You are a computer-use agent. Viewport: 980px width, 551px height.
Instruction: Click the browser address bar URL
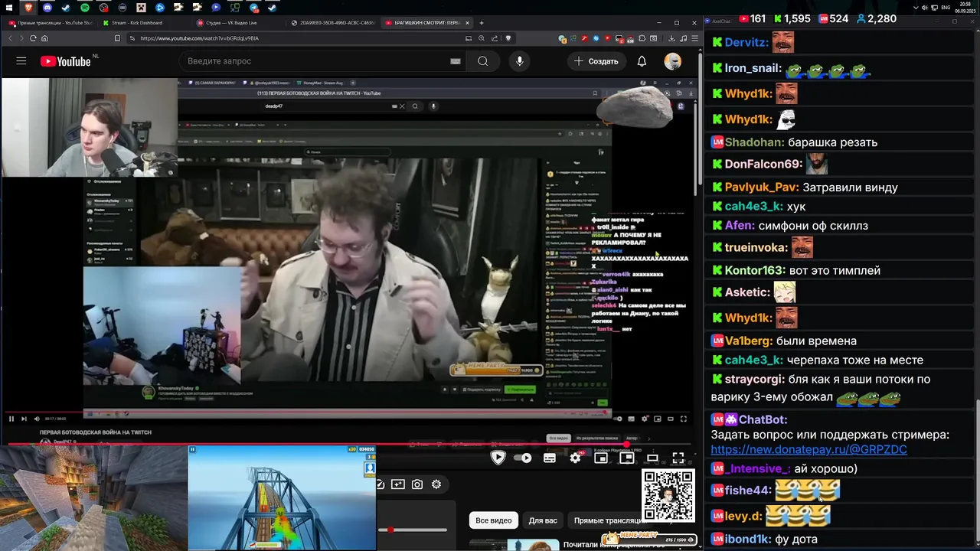pyautogui.click(x=199, y=38)
